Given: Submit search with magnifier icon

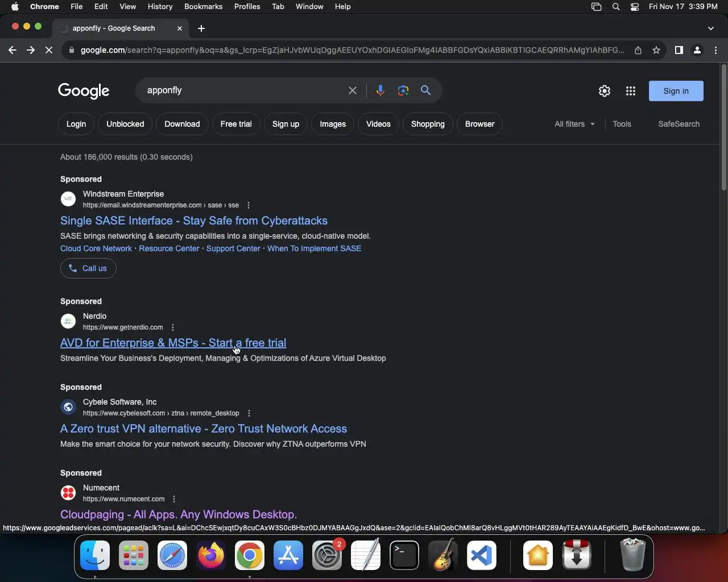Looking at the screenshot, I should tap(425, 90).
